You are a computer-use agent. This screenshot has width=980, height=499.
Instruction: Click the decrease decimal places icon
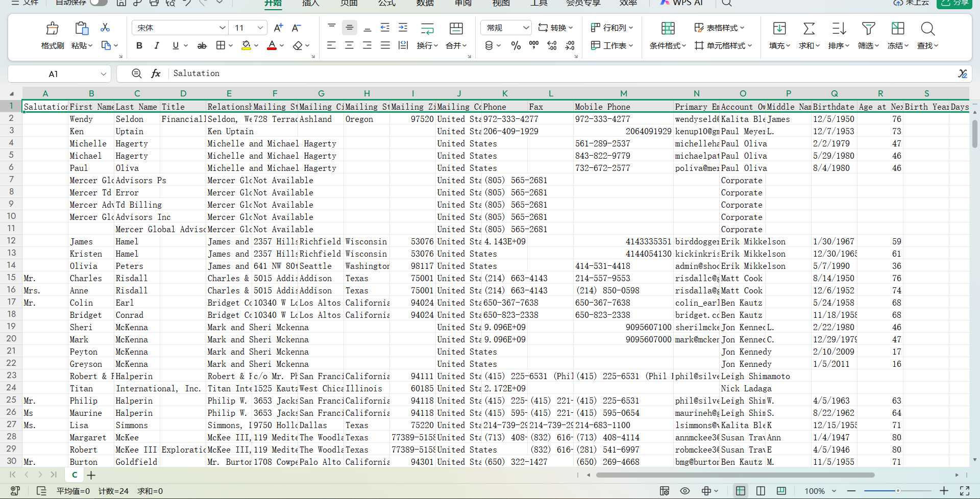pos(570,45)
